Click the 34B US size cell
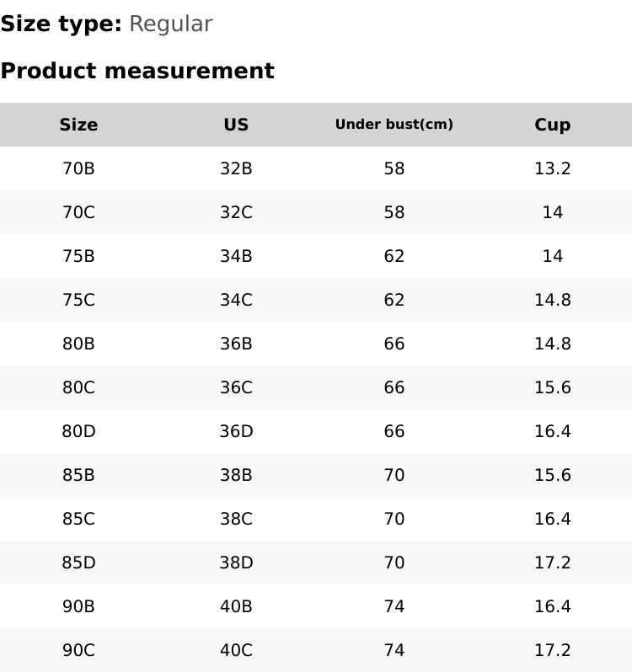This screenshot has height=672, width=632. tap(236, 256)
